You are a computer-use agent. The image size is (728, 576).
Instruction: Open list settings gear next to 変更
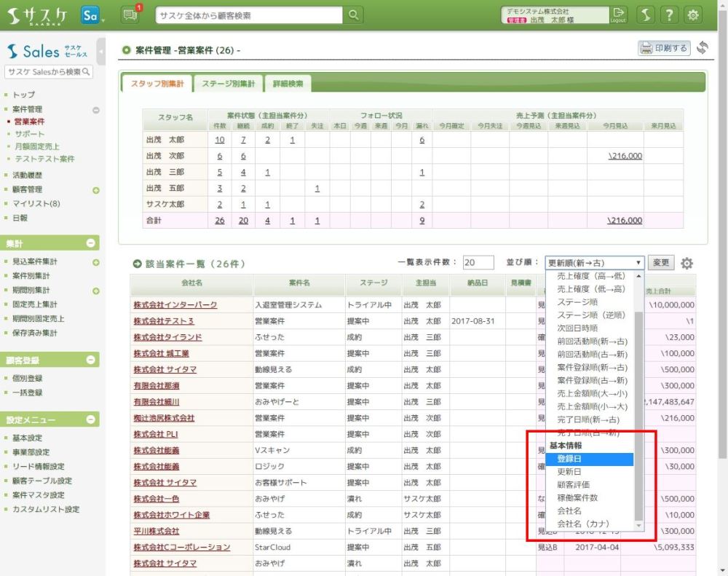687,263
